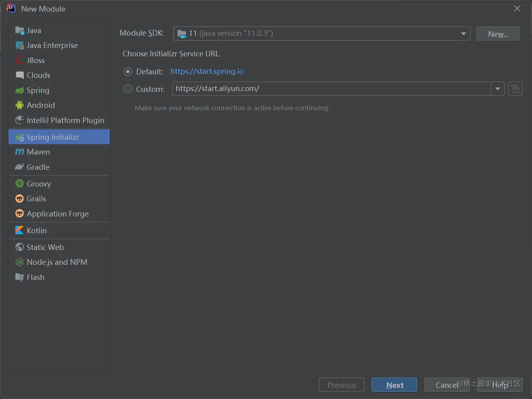Click the Clouds speech bubble icon

(x=20, y=75)
